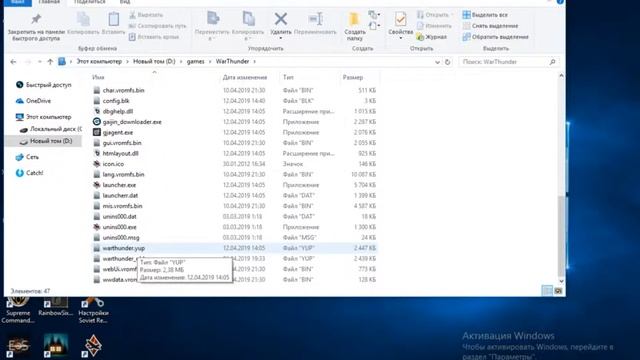Click Снять выделение select none
The image size is (640, 360).
point(490,26)
